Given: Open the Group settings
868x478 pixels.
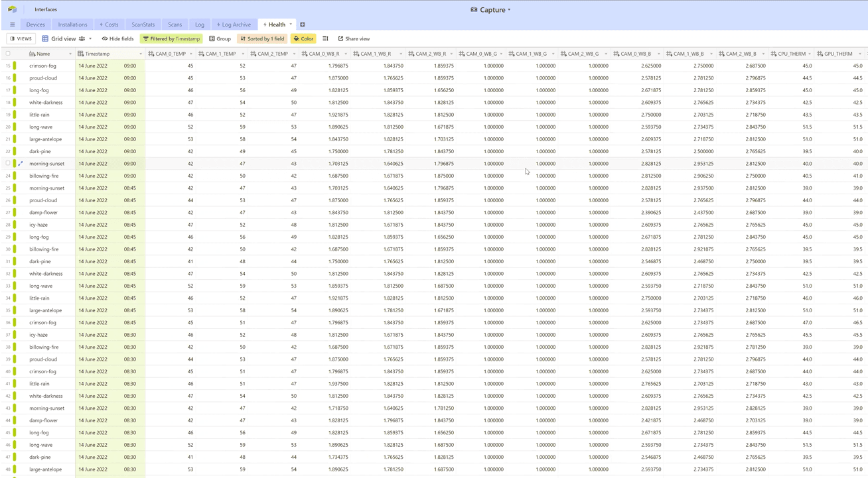Looking at the screenshot, I should point(219,38).
